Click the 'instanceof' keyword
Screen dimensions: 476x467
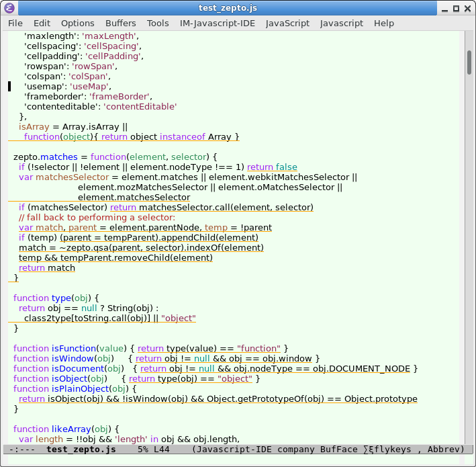tap(183, 136)
